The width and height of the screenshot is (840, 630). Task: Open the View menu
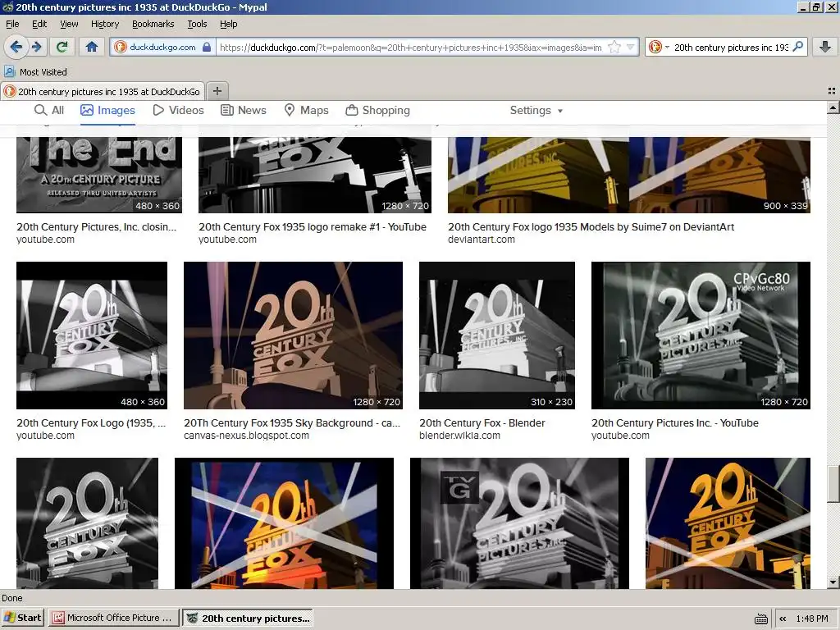pos(69,24)
